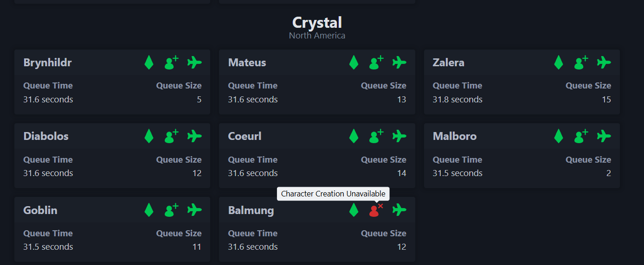Click the green diamond icon on Diabolos
Image resolution: width=644 pixels, height=265 pixels.
pyautogui.click(x=149, y=136)
